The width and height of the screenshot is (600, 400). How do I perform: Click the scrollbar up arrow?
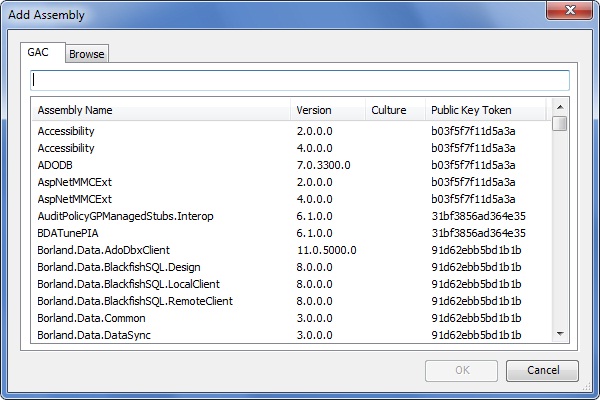(560, 107)
